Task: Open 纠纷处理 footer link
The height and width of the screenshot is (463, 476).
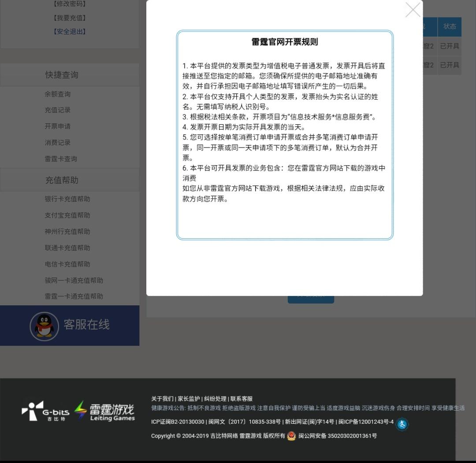Action: (x=215, y=399)
